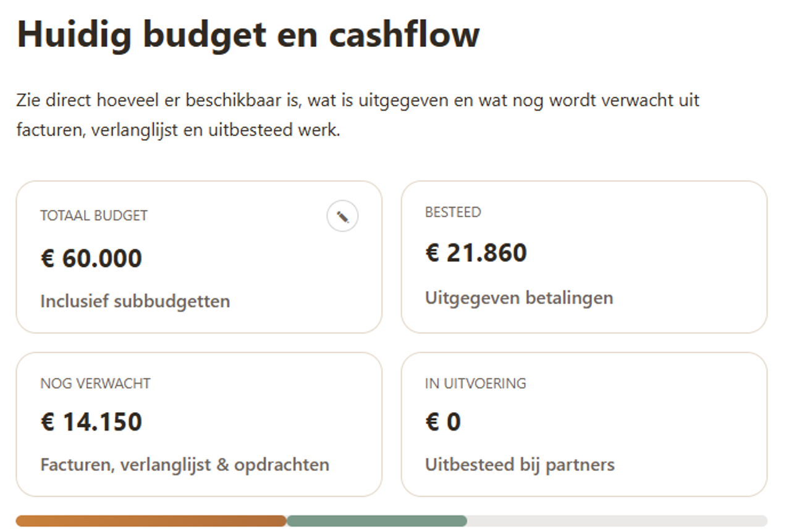Click Facturen, verlanglijst & opdrachten
Screen dimensions: 794x532
click(x=185, y=464)
